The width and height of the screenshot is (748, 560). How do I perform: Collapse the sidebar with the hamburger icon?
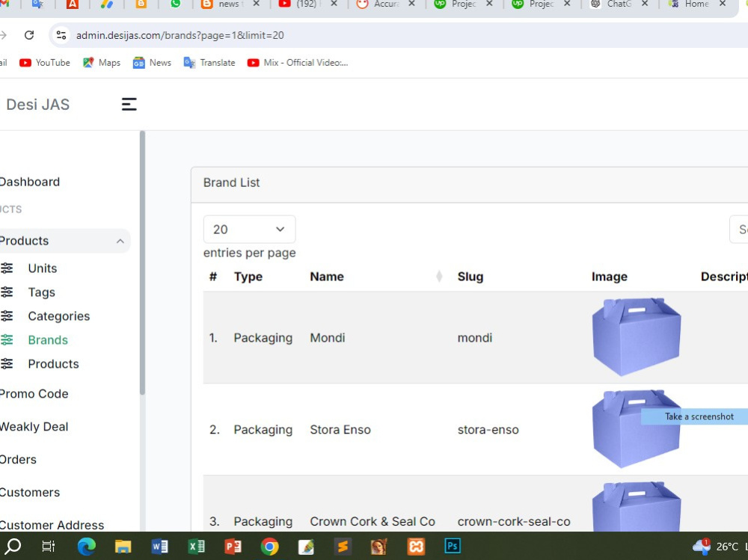click(129, 104)
